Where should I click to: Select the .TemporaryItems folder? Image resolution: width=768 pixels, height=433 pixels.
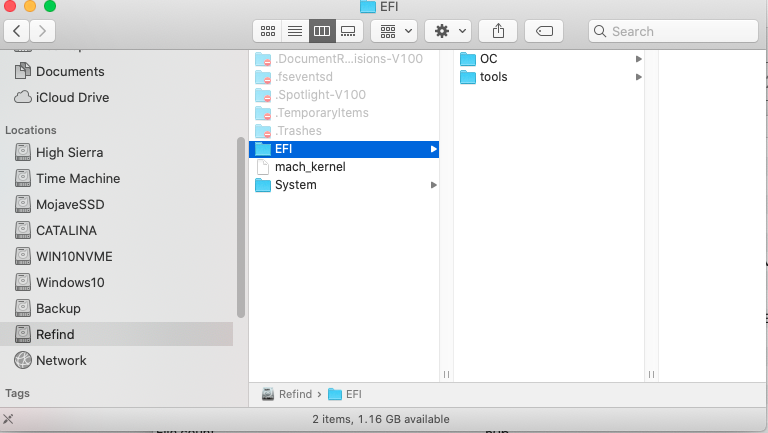coord(344,113)
